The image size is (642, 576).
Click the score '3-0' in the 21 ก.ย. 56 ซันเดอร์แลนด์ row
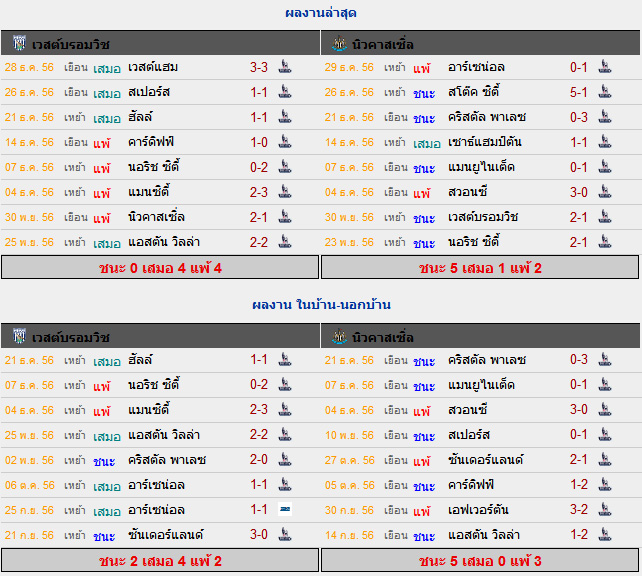259,534
